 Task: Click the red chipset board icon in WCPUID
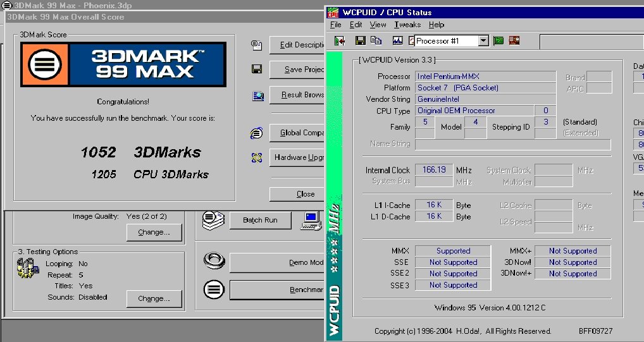[x=514, y=40]
